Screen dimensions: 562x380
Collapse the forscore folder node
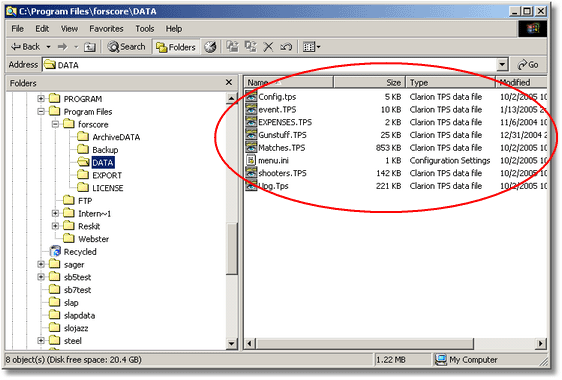pyautogui.click(x=55, y=124)
